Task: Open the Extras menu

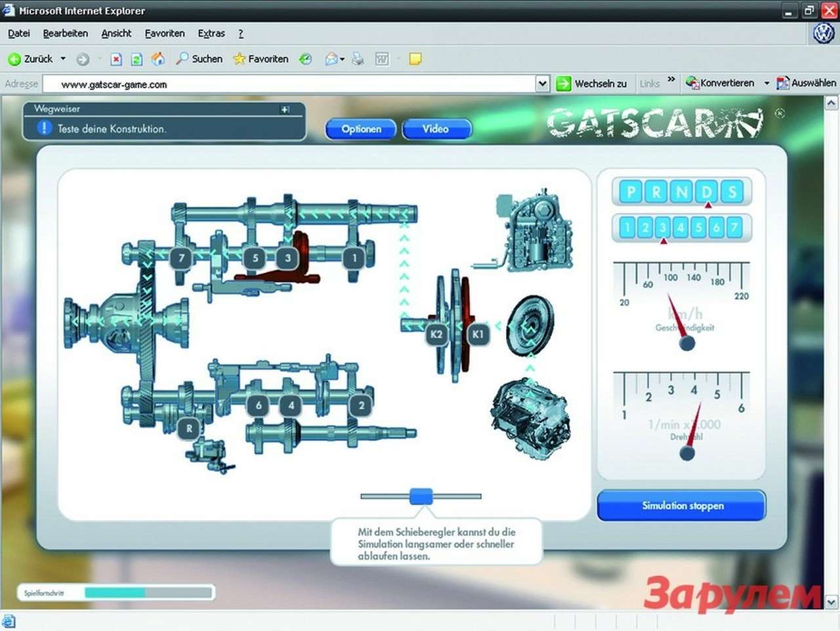Action: tap(211, 33)
